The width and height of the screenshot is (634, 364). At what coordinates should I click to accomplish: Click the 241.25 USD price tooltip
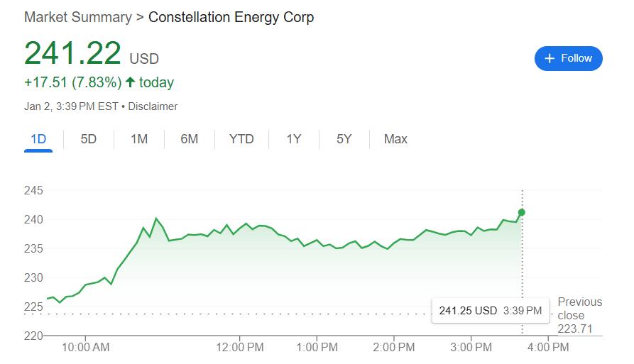[490, 311]
